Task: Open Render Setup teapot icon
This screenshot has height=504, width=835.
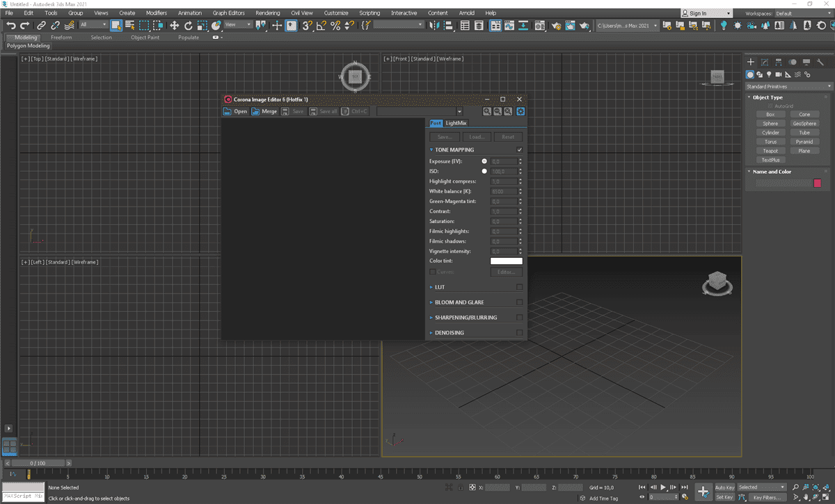Action: coord(557,25)
